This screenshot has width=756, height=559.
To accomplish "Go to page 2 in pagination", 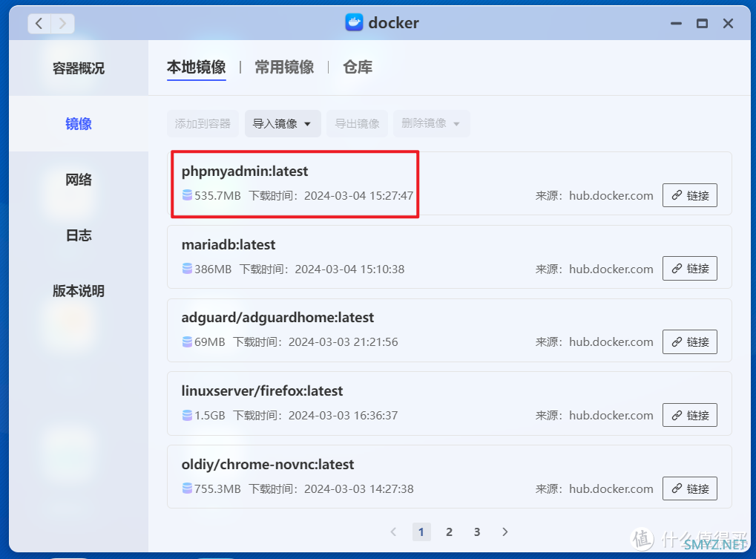I will (x=449, y=532).
